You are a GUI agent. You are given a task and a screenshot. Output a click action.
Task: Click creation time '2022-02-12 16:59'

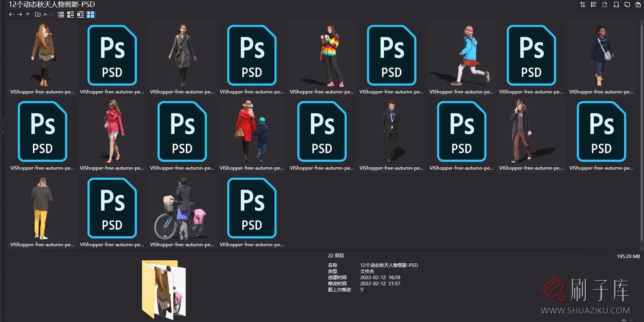380,278
